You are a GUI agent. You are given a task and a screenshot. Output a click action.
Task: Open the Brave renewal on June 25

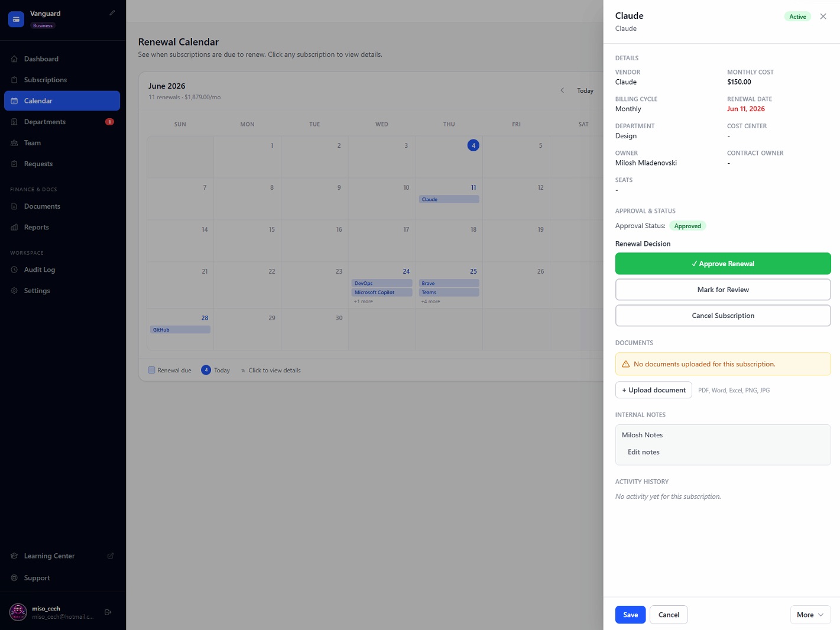(x=449, y=283)
